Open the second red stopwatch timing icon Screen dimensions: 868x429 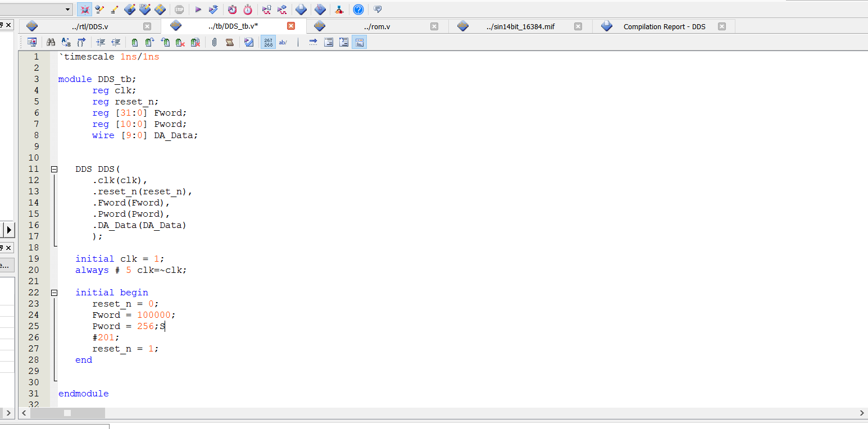coord(248,10)
